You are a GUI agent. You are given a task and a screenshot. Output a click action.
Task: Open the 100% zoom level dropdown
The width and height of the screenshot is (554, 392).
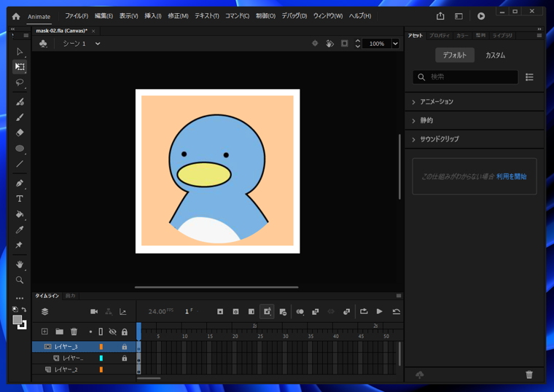click(395, 44)
